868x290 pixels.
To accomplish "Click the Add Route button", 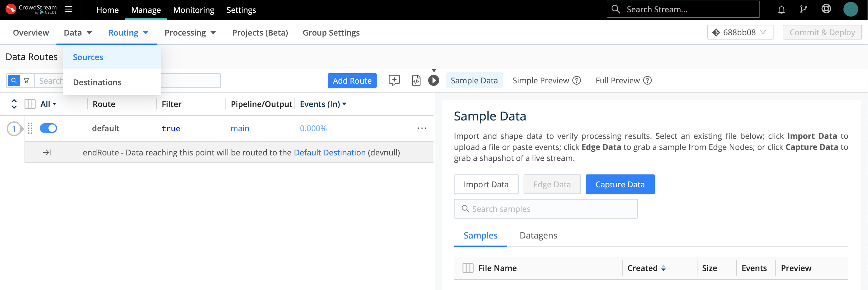I will point(352,81).
